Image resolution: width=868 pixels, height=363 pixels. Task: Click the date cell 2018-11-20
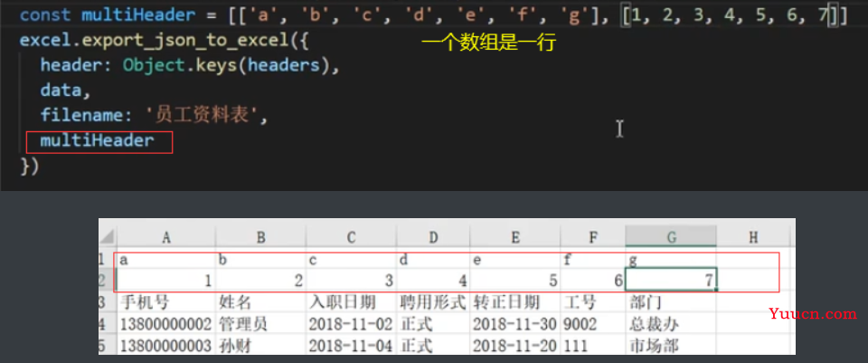(514, 345)
